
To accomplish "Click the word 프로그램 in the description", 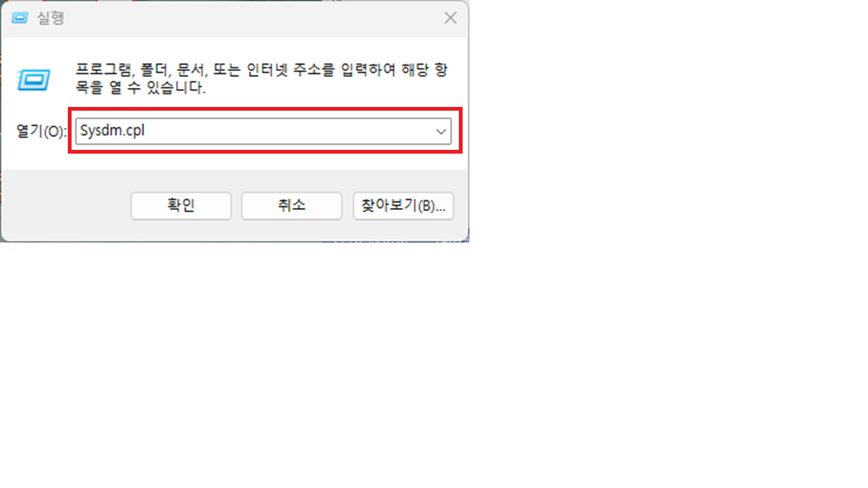I will point(103,70).
